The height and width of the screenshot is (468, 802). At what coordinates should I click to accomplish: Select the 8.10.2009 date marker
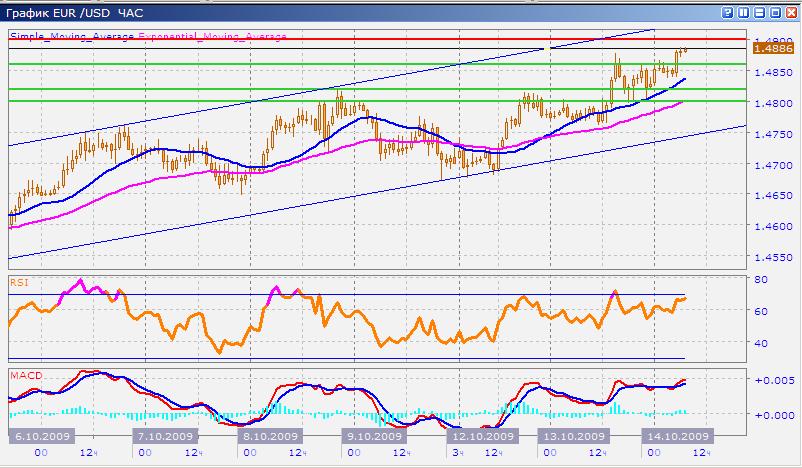270,437
